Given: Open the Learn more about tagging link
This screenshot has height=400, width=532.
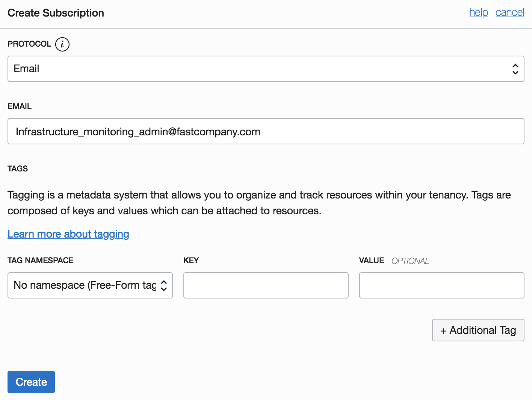Looking at the screenshot, I should (68, 234).
